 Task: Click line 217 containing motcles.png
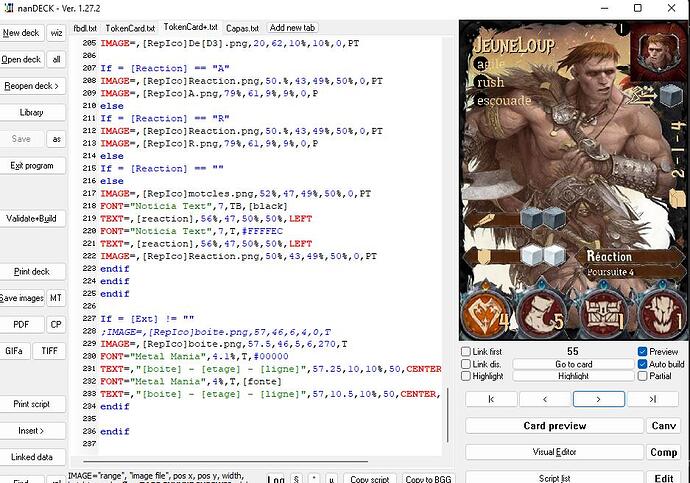[235, 194]
